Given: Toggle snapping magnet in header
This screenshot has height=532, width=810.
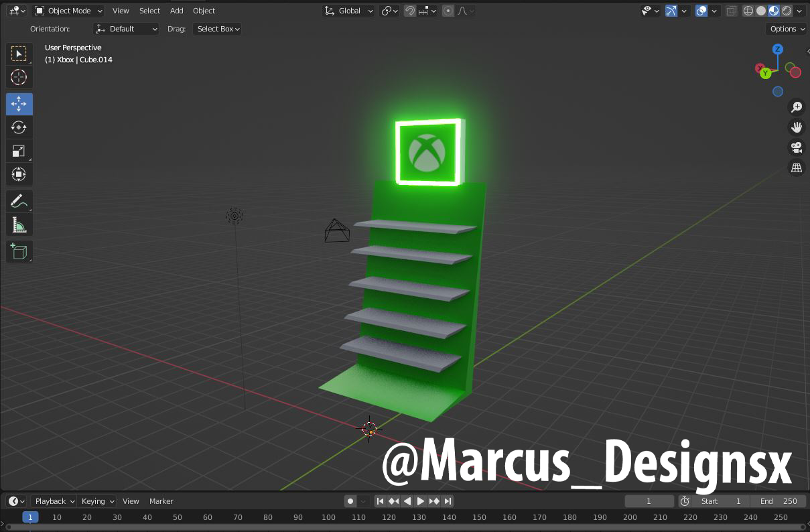Looking at the screenshot, I should pyautogui.click(x=409, y=11).
